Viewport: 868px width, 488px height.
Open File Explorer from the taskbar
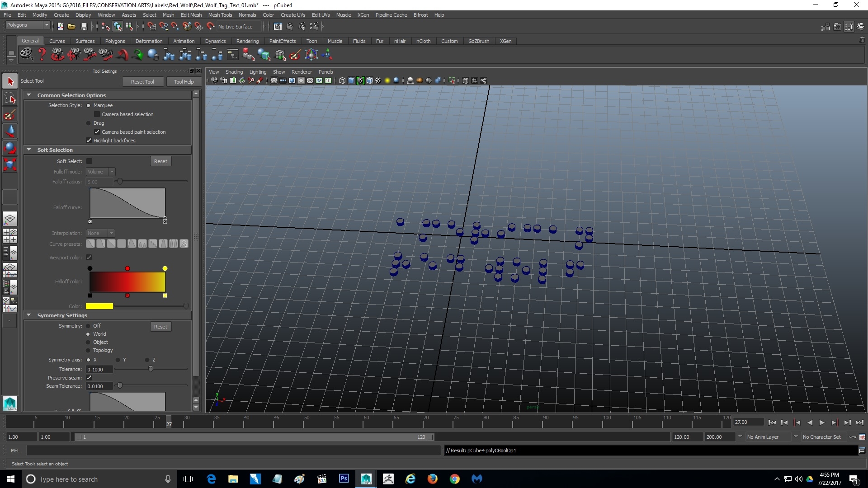pos(233,479)
